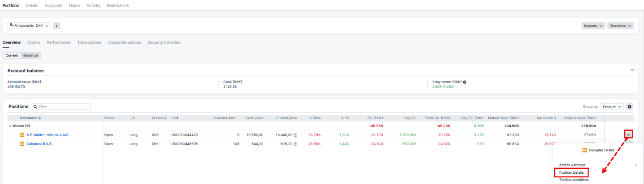Click the EQ badge next to Coloplast B A/S

click(22, 144)
